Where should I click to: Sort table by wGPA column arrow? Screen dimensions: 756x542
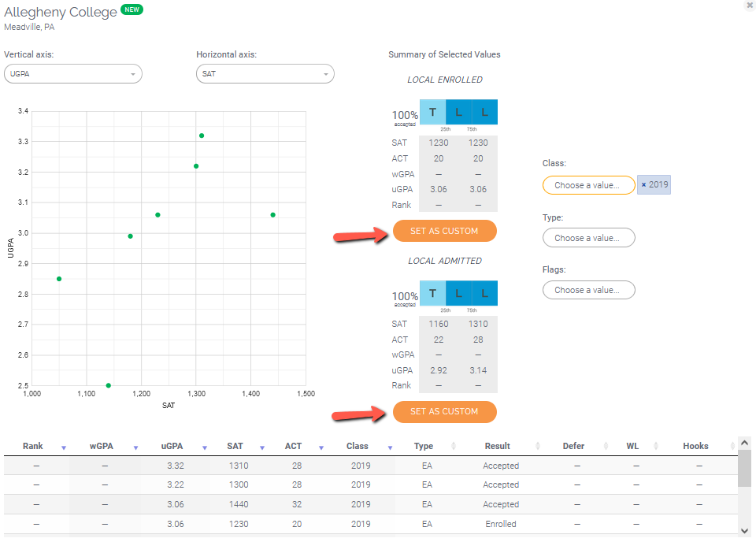click(x=135, y=447)
